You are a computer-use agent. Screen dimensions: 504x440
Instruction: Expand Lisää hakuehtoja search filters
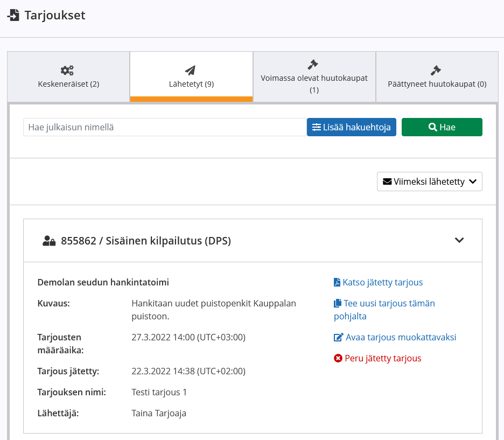point(351,127)
